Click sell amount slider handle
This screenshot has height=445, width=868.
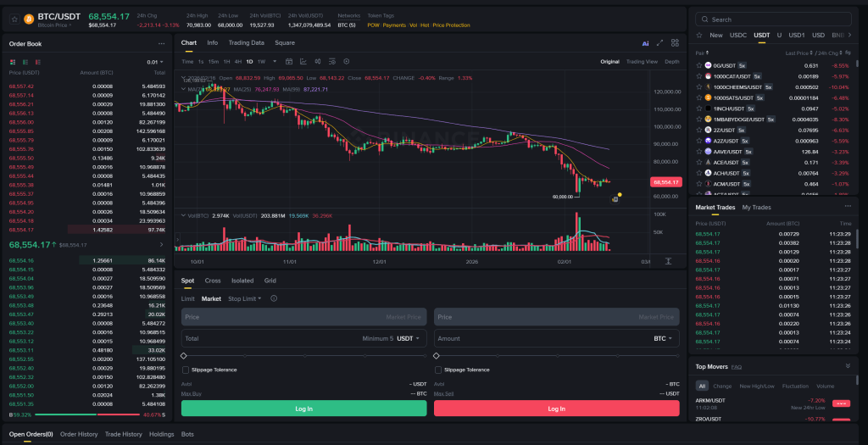click(x=437, y=356)
